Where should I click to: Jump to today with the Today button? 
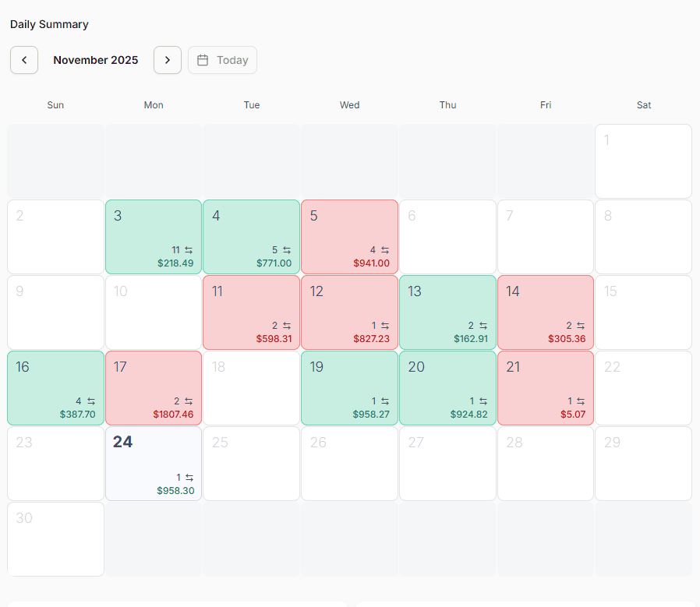222,60
